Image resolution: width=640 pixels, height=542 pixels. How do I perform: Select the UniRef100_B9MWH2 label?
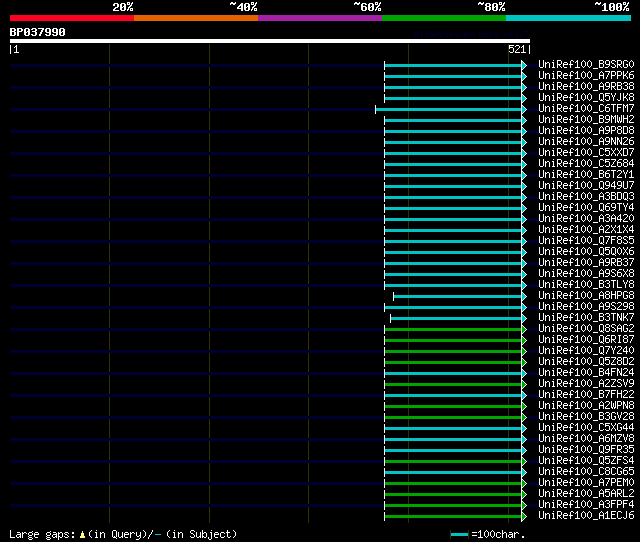(586, 120)
